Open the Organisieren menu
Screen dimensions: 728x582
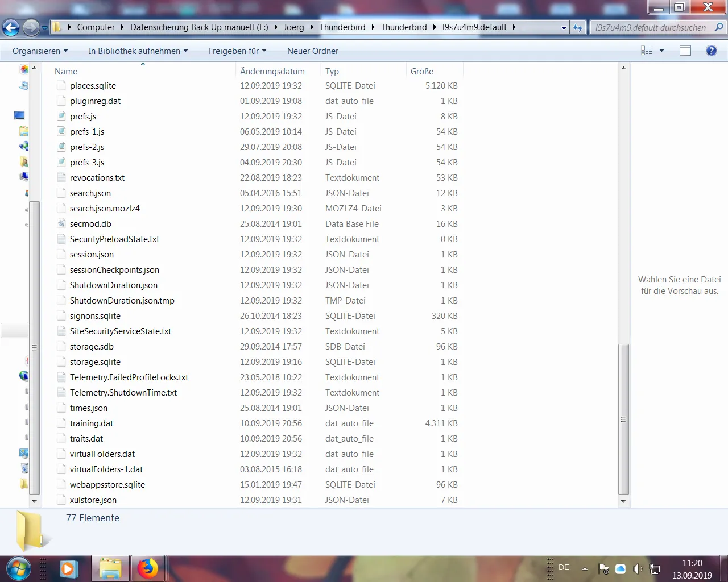(x=40, y=51)
